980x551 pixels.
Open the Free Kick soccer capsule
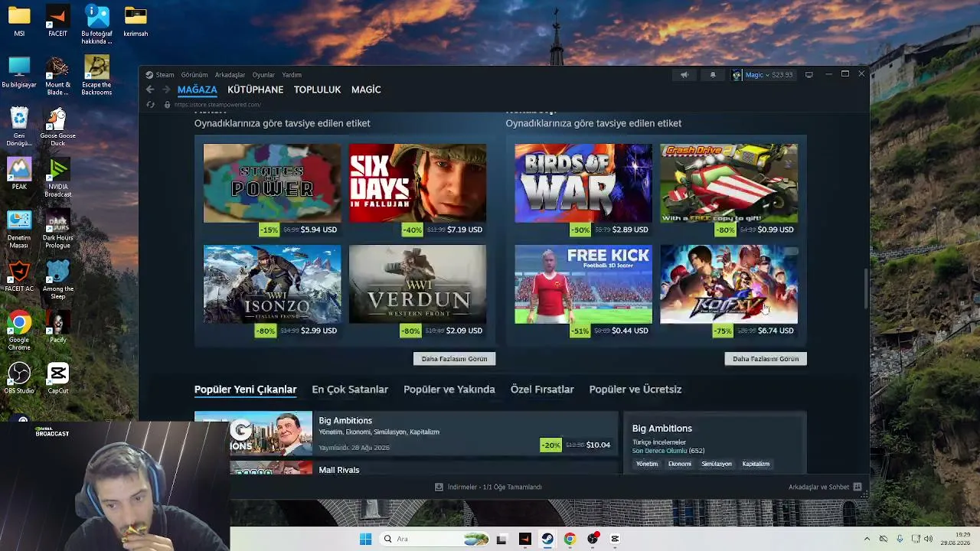pos(583,285)
